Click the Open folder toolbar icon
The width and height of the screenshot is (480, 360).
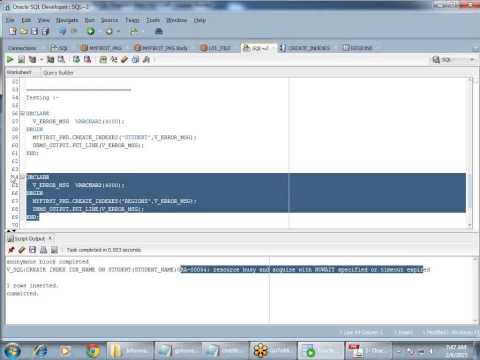(x=24, y=31)
